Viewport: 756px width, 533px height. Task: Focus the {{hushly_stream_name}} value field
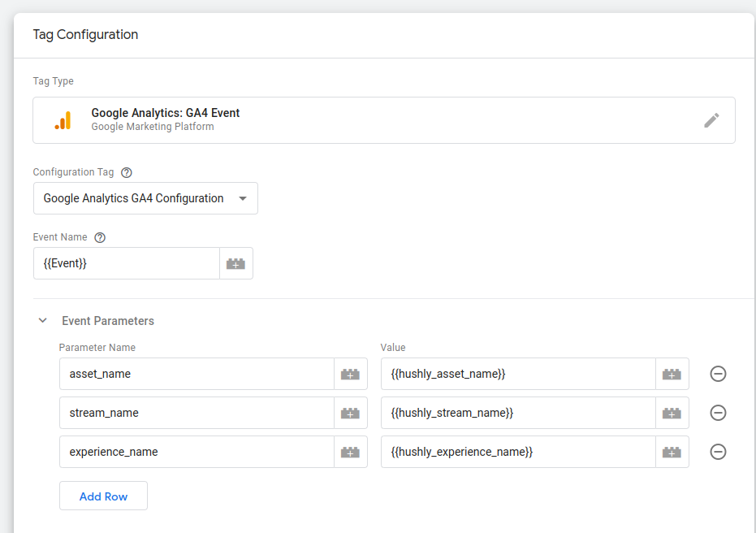pyautogui.click(x=518, y=413)
